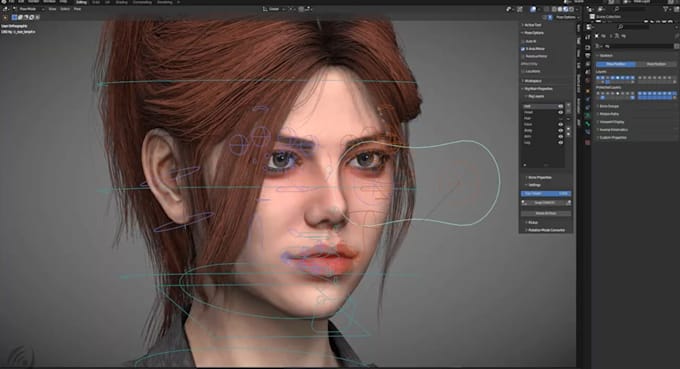This screenshot has height=369, width=680.
Task: Open the View Layer properties tab icon
Action: 588,63
